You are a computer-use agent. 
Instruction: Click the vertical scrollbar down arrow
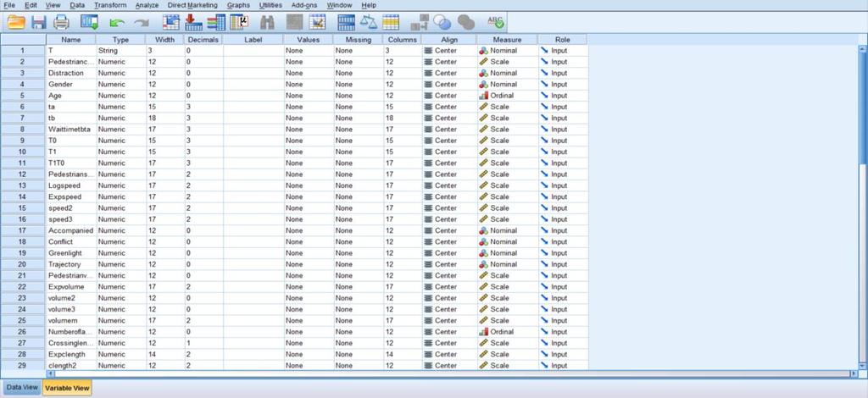pyautogui.click(x=863, y=366)
